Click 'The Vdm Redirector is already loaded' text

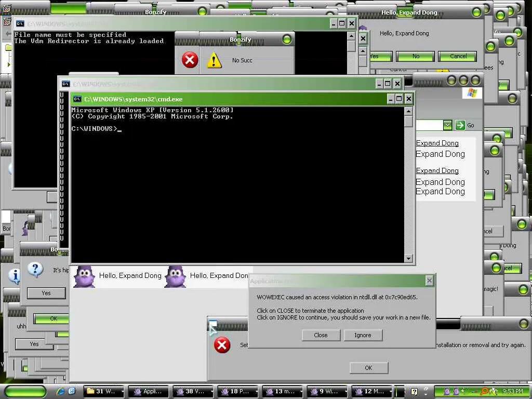click(89, 41)
